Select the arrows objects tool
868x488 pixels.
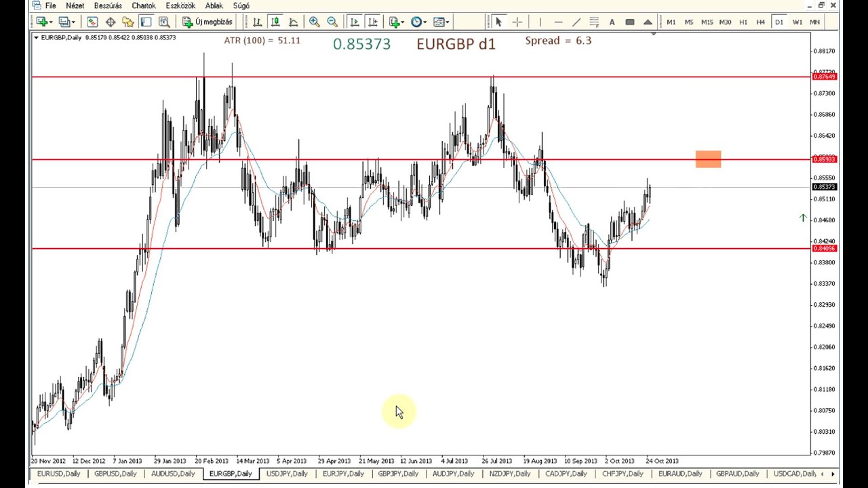tap(648, 22)
